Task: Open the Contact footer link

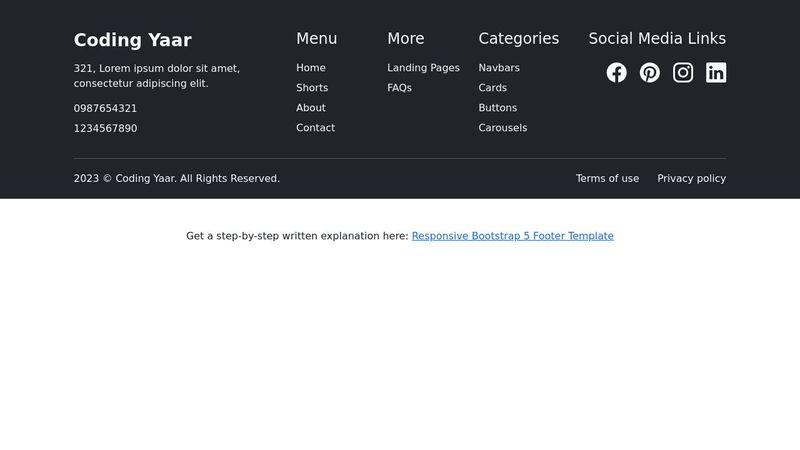Action: point(316,128)
